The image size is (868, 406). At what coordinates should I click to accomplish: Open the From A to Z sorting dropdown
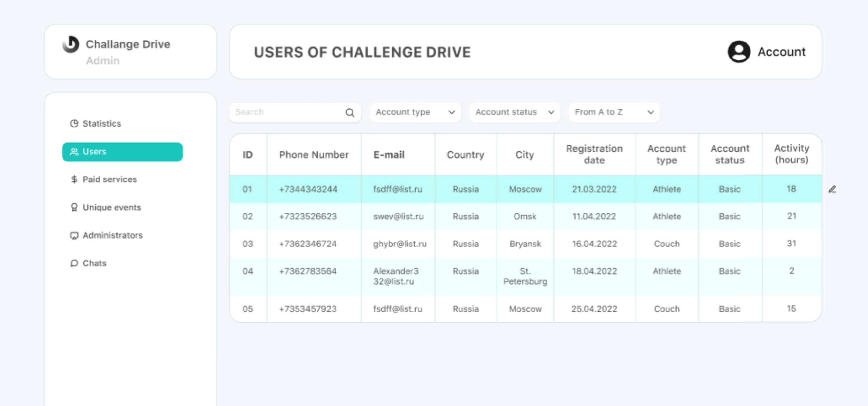[x=614, y=112]
